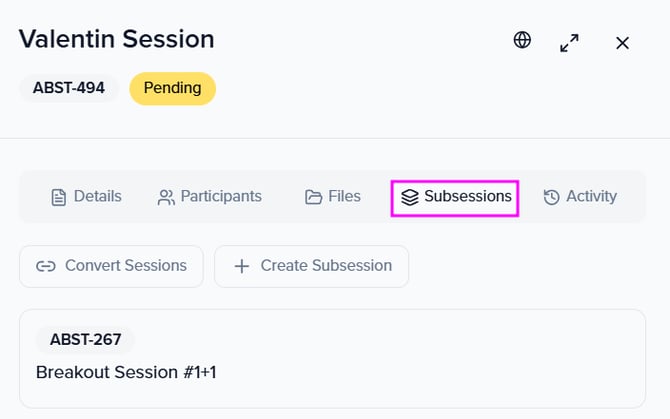670x419 pixels.
Task: Click the folder icon beside Files
Action: click(x=313, y=197)
